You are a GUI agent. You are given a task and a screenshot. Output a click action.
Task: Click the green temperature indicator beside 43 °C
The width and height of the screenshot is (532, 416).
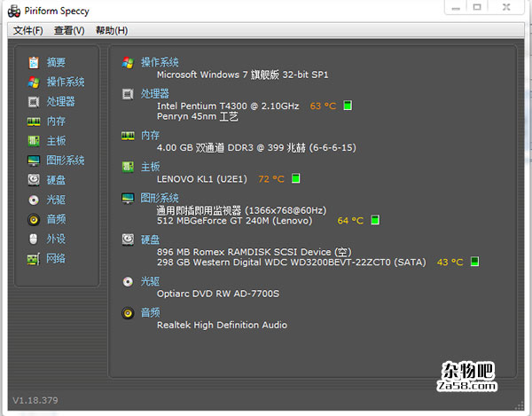coord(474,262)
